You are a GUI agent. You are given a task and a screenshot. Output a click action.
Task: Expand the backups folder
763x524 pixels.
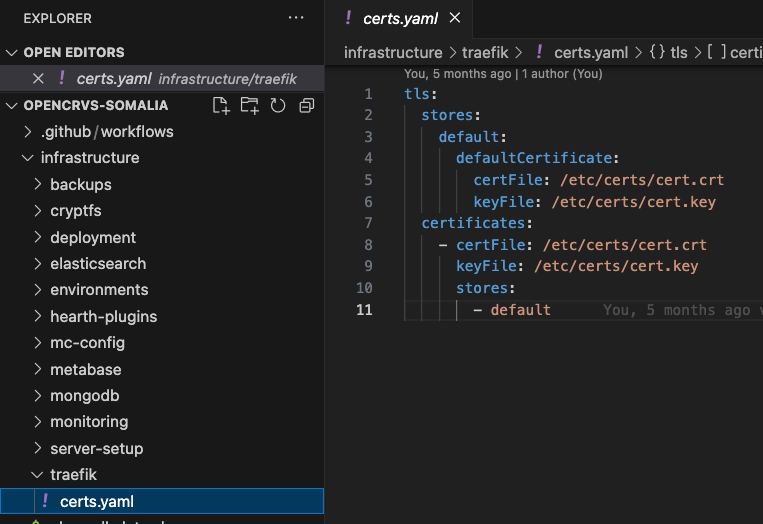click(80, 185)
